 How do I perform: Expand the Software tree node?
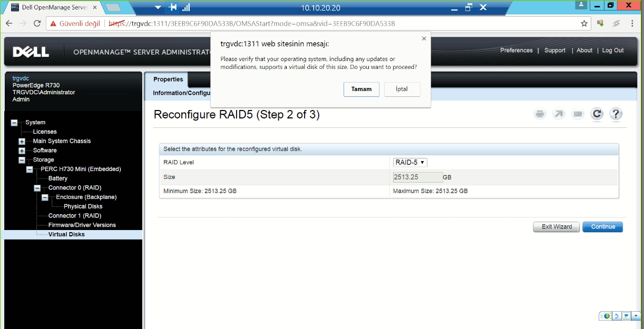(x=22, y=151)
